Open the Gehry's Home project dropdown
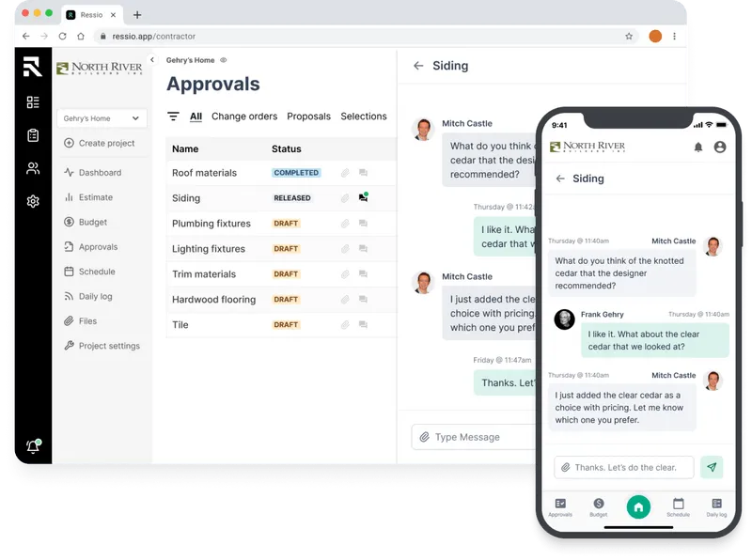Screen dimensions: 752x560 pyautogui.click(x=102, y=117)
